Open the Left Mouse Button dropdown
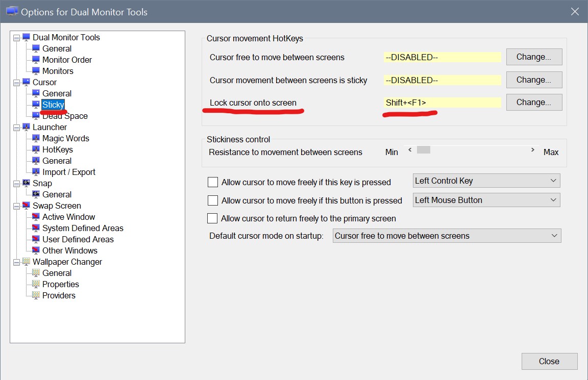 click(x=486, y=200)
